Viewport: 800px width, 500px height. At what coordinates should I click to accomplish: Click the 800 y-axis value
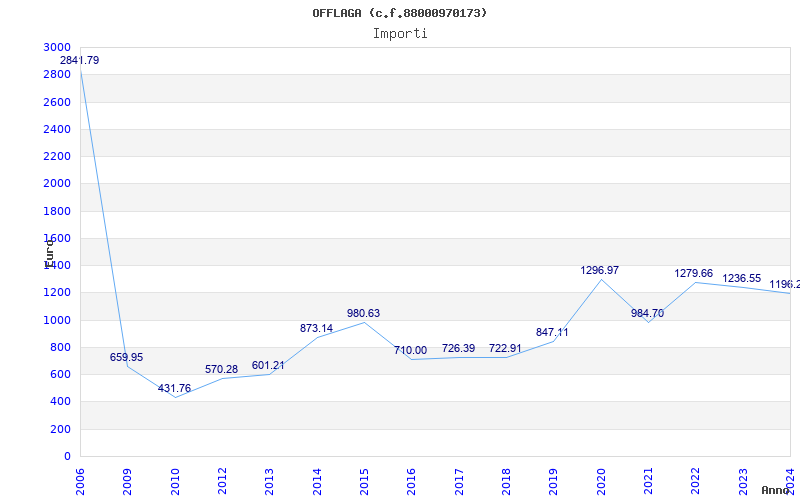[x=61, y=347]
